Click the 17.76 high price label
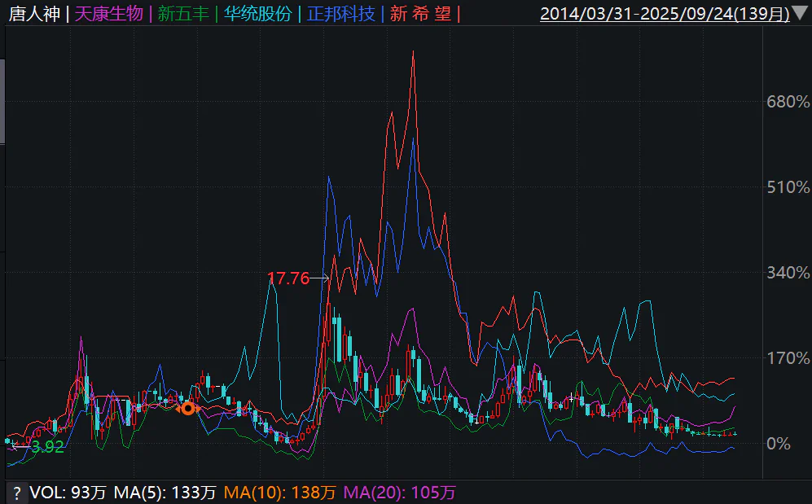This screenshot has height=504, width=812. click(x=289, y=278)
